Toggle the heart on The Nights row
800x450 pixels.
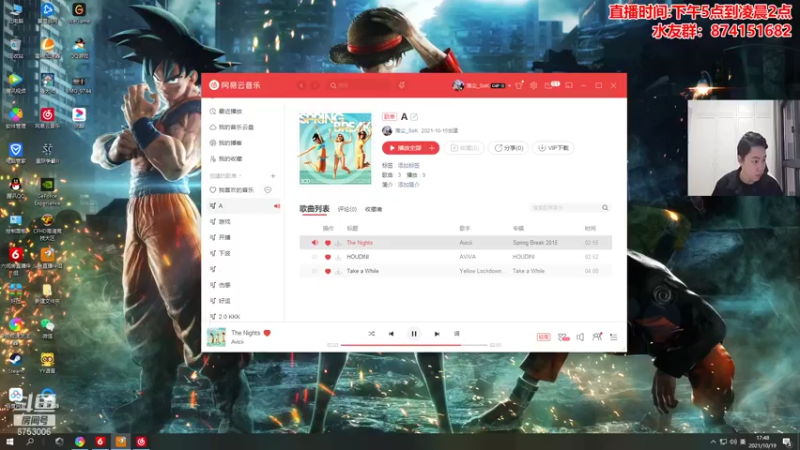pyautogui.click(x=328, y=243)
